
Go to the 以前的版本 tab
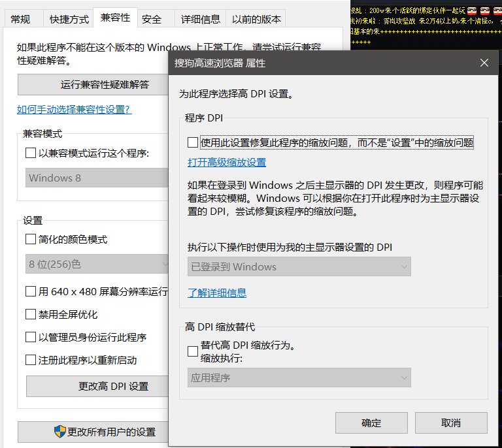click(x=256, y=19)
